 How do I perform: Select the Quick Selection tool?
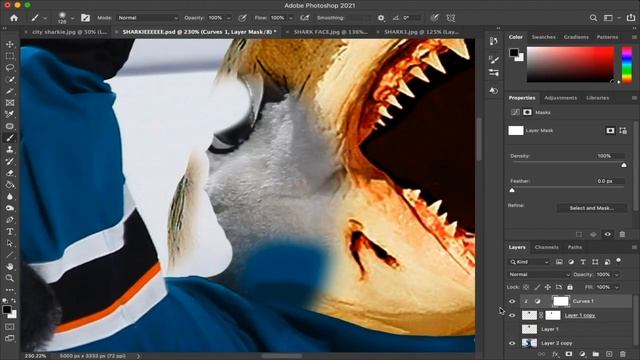(x=10, y=79)
